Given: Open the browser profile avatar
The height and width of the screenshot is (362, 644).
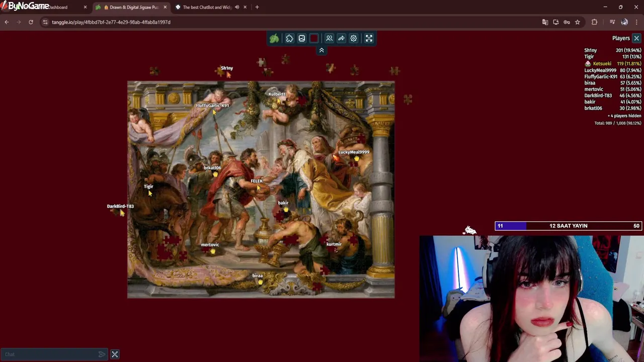Looking at the screenshot, I should tap(624, 22).
